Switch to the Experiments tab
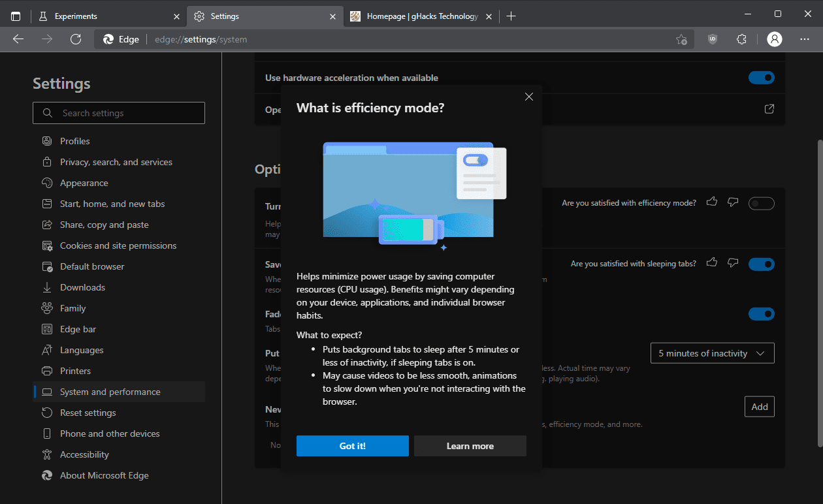This screenshot has height=504, width=823. pos(98,16)
